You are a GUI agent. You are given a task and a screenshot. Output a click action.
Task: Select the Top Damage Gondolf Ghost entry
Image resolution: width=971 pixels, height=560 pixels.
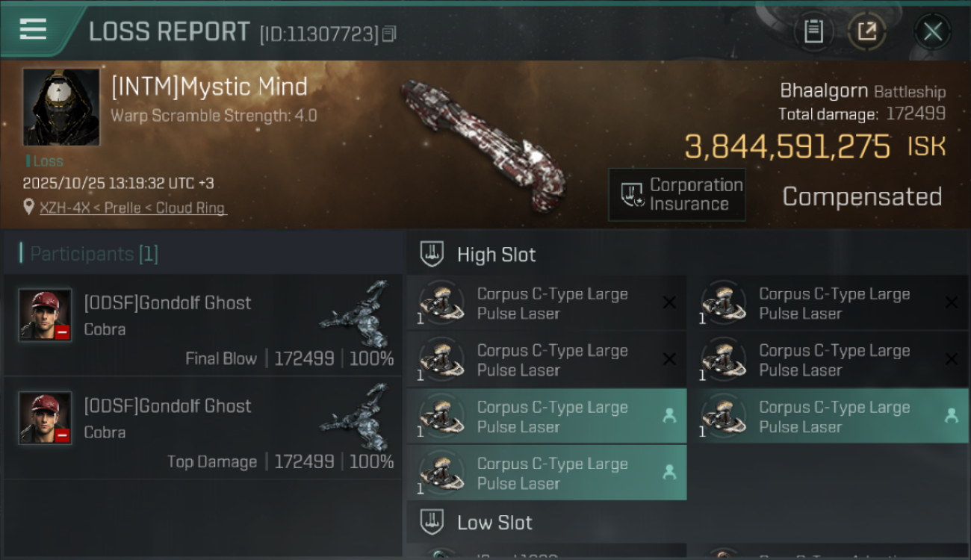tap(203, 428)
